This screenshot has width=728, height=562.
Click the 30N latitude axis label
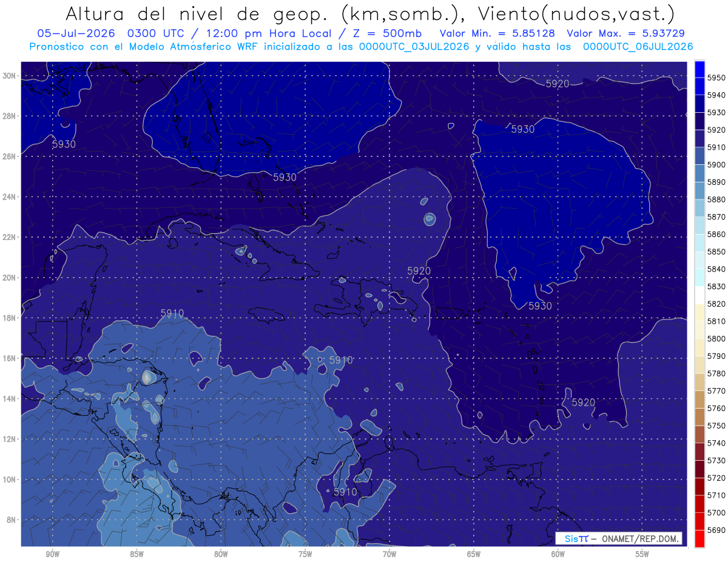coord(9,76)
